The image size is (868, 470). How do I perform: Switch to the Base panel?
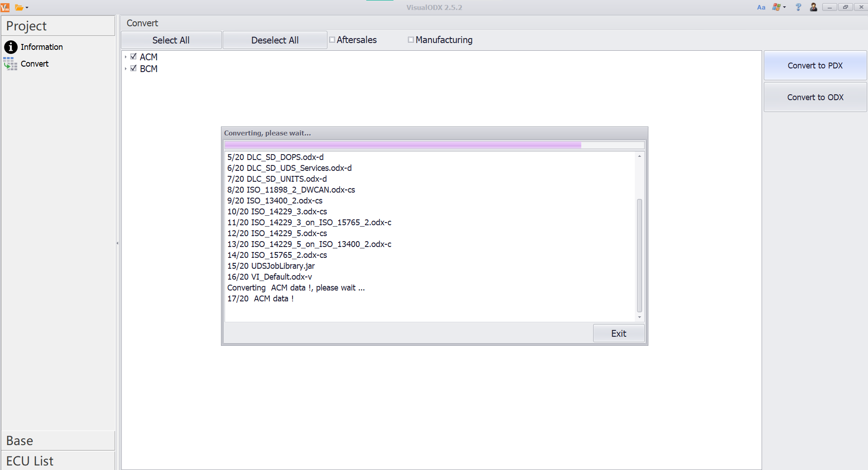point(58,441)
